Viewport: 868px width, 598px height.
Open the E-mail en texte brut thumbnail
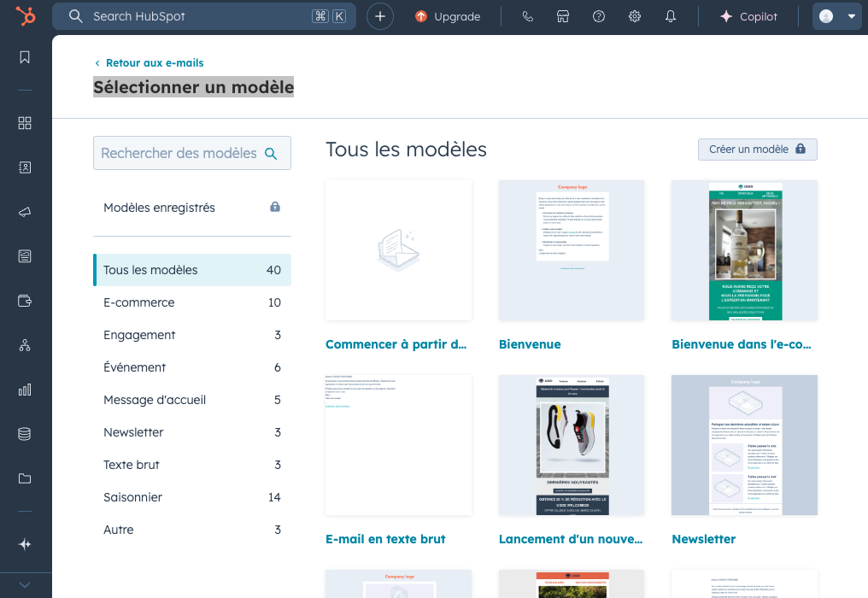pos(399,445)
